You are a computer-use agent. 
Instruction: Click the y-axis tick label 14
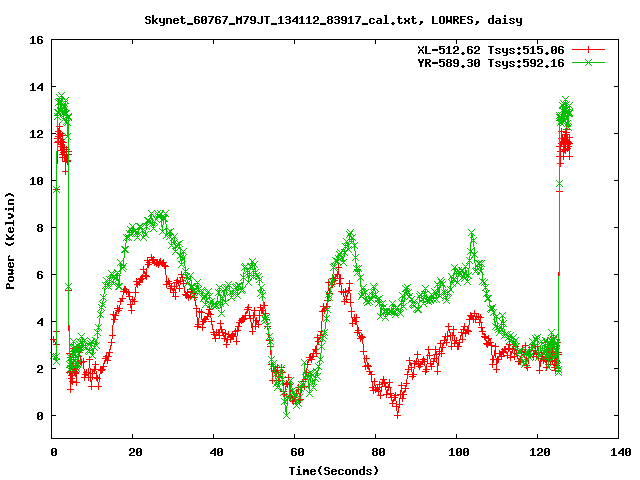click(36, 87)
